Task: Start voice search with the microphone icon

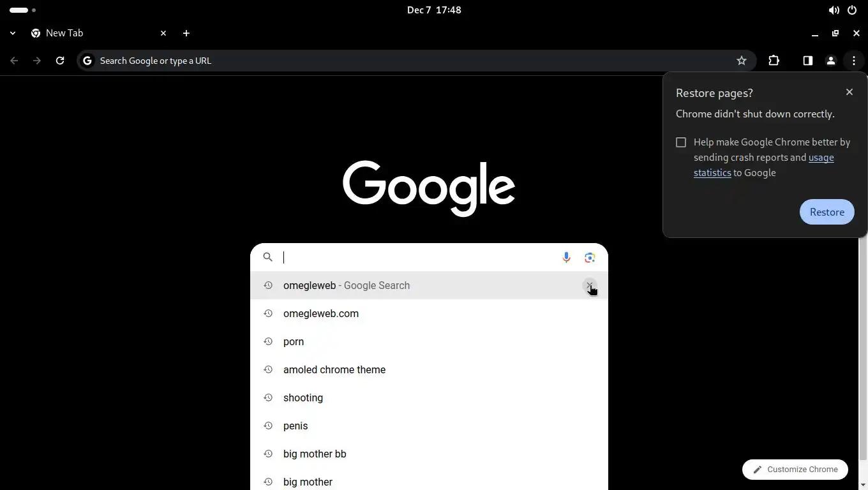Action: coord(566,257)
